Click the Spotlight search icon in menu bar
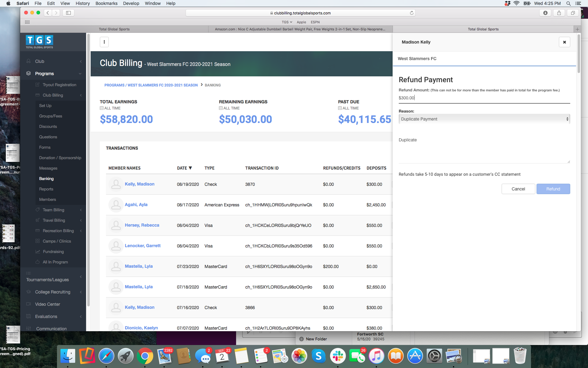The width and height of the screenshot is (588, 368). coord(568,3)
